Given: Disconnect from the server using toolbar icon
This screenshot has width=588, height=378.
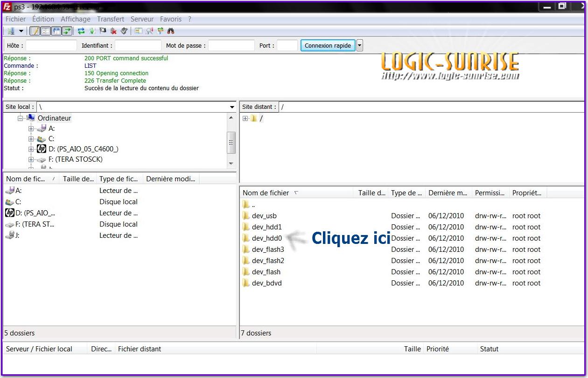Looking at the screenshot, I should pyautogui.click(x=113, y=31).
